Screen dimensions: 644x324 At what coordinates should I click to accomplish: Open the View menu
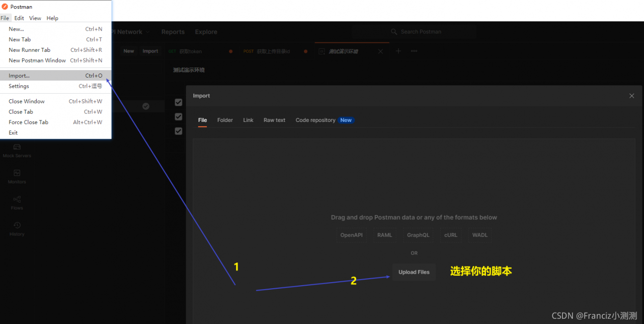coord(35,18)
